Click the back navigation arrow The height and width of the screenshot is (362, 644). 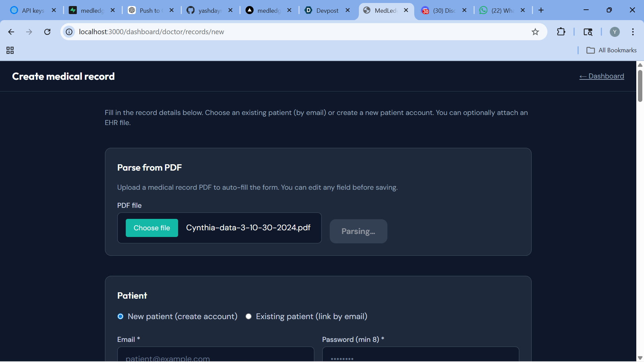pyautogui.click(x=11, y=32)
